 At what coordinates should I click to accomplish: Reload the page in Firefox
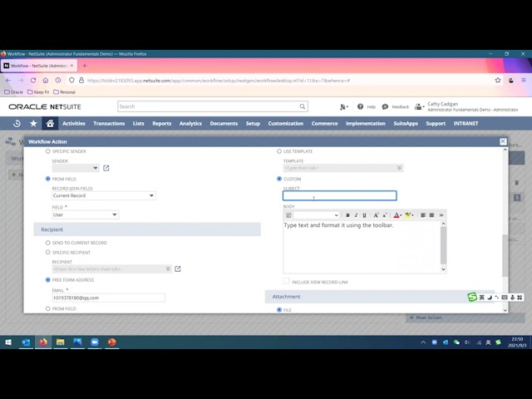coord(33,81)
